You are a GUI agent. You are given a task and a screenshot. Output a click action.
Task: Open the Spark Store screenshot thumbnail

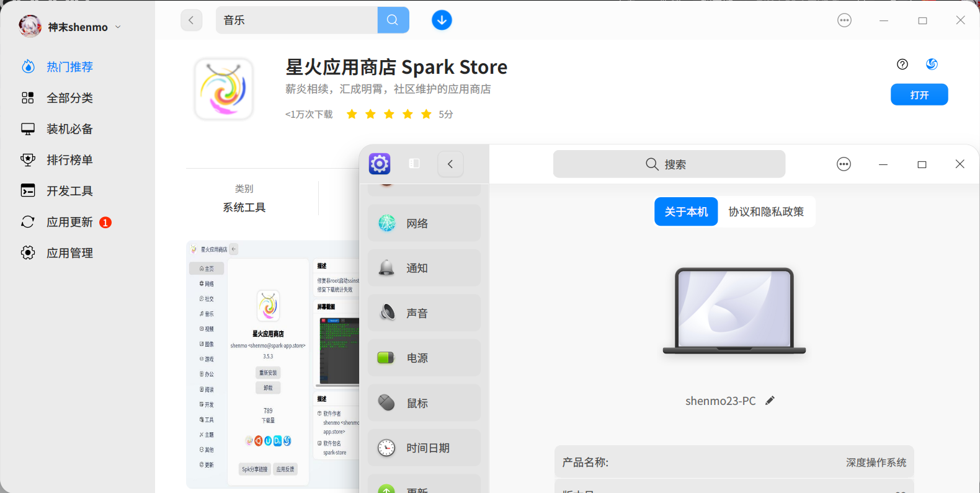pos(273,365)
